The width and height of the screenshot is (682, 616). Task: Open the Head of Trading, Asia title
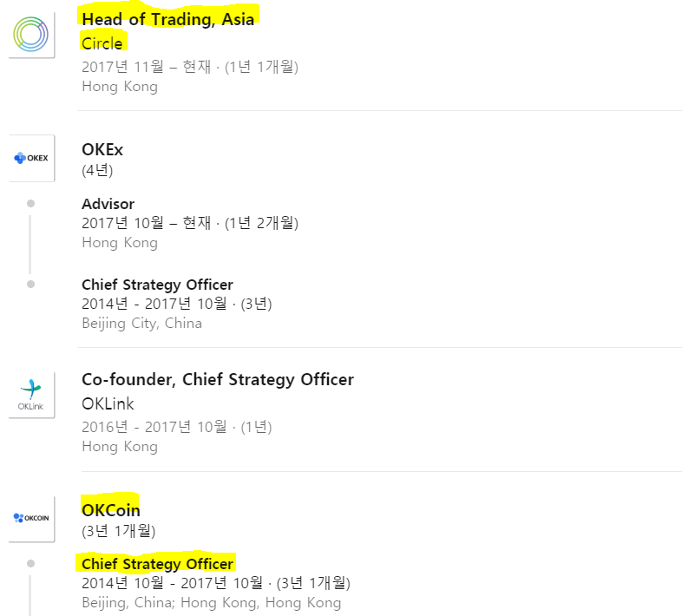(x=167, y=20)
